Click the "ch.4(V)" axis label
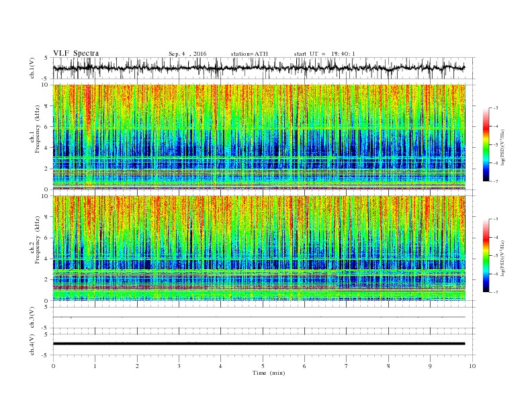Screen dimensions: 532x411 tap(32, 345)
